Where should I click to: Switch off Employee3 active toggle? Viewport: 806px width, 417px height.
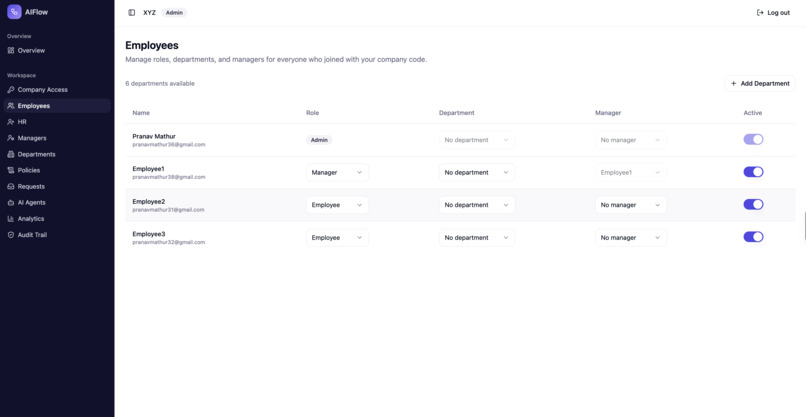pos(754,237)
